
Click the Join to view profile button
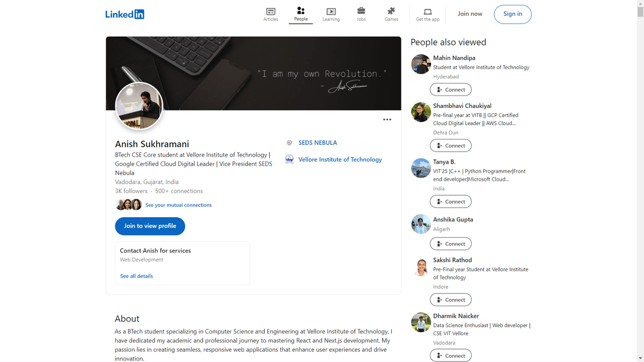[x=150, y=226]
